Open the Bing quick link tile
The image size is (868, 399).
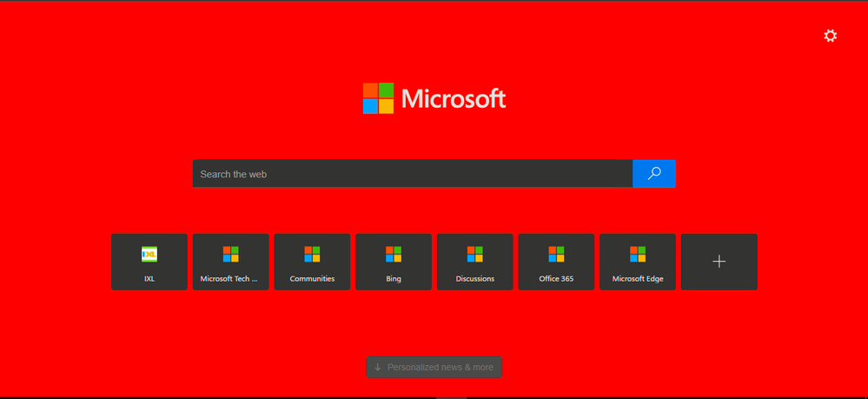394,262
